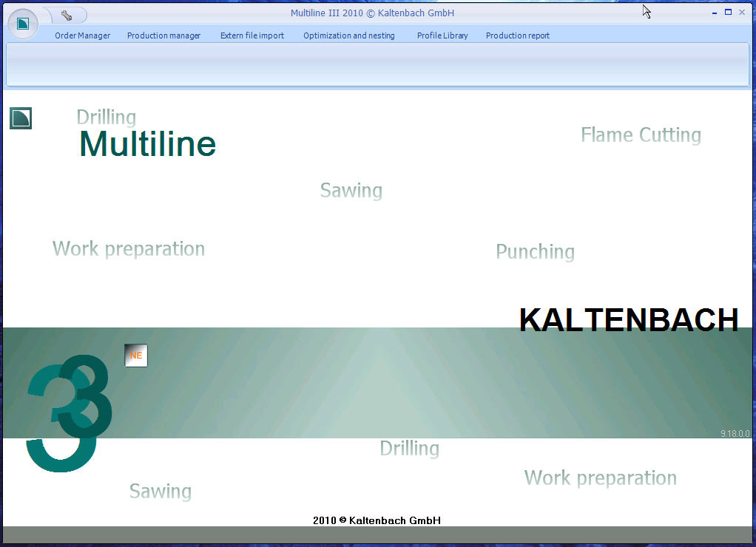Click the window title 'Multiline III 2010'
Viewport: 756px width, 547px height.
(x=327, y=13)
